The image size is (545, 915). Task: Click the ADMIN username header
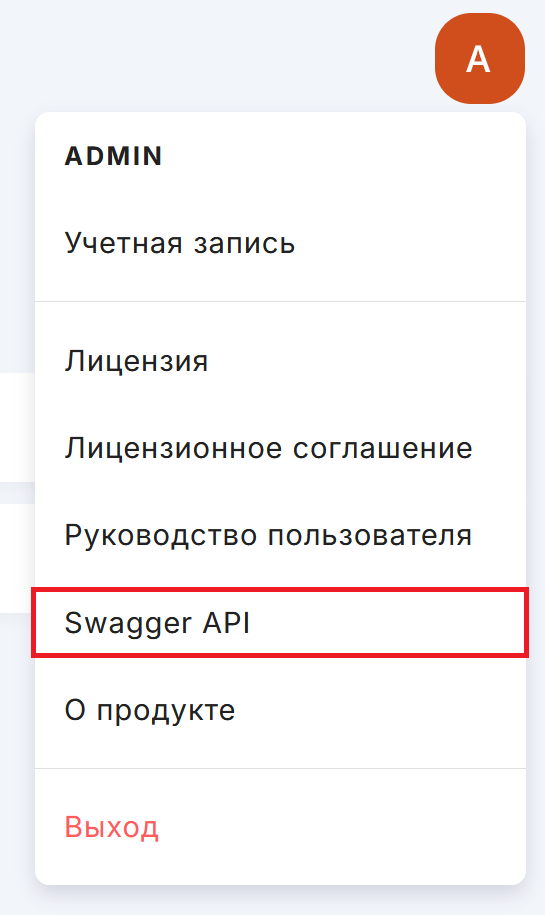113,156
